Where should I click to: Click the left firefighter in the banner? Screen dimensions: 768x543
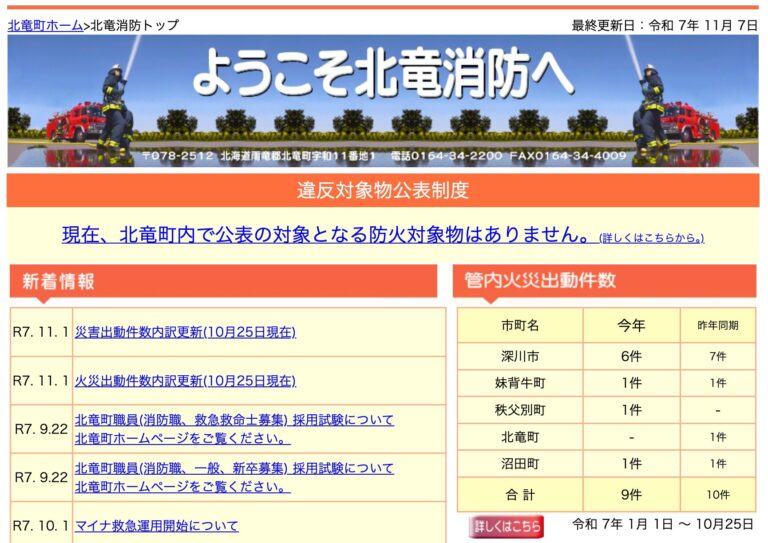113,108
